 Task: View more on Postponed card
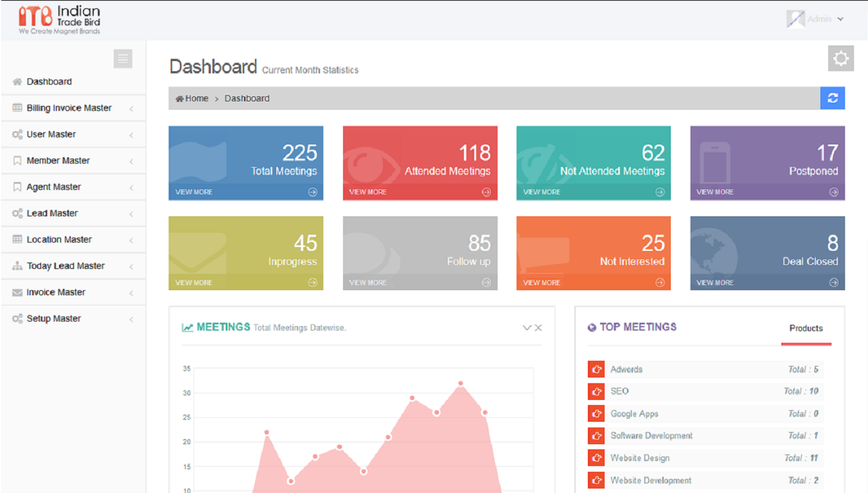point(715,192)
